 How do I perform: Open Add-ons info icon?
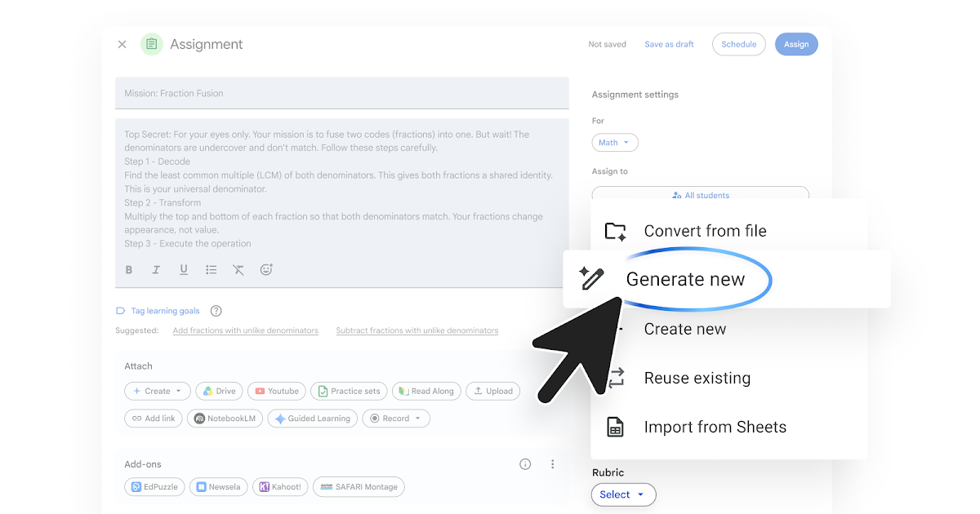[525, 464]
